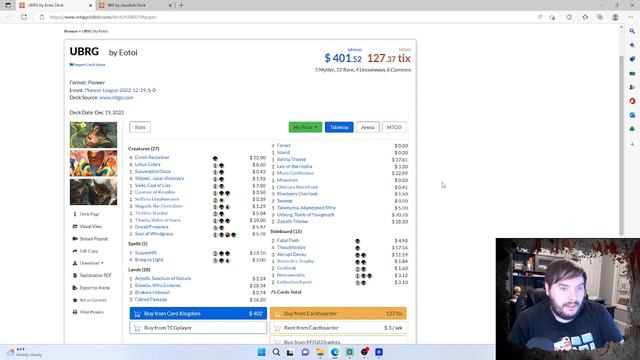Open the browser extensions icon
This screenshot has height=360, width=640.
tap(569, 17)
